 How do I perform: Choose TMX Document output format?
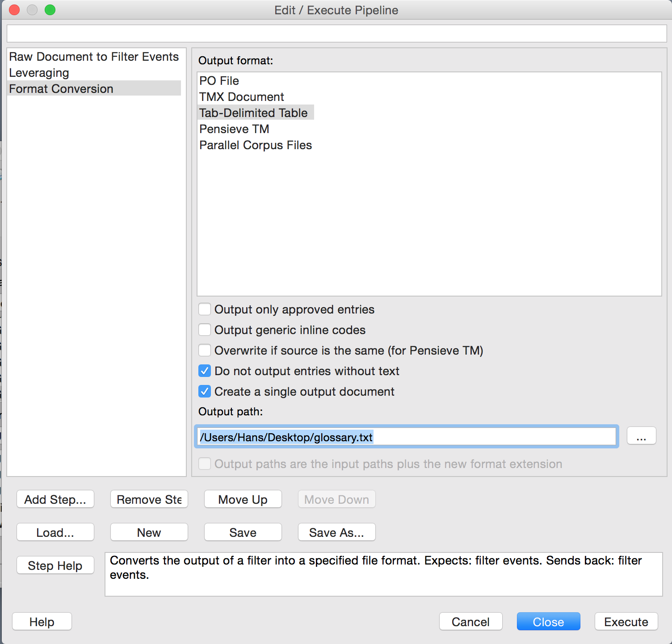241,97
